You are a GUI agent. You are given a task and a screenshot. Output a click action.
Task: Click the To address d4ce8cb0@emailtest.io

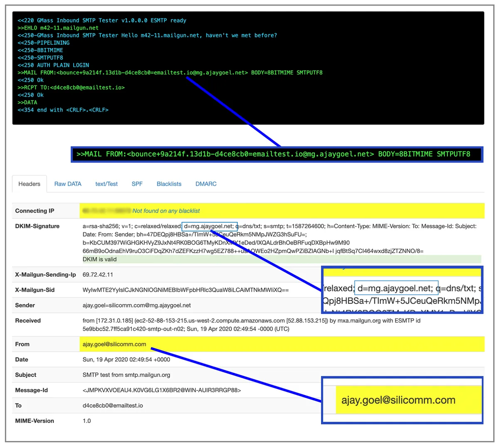[x=113, y=406]
